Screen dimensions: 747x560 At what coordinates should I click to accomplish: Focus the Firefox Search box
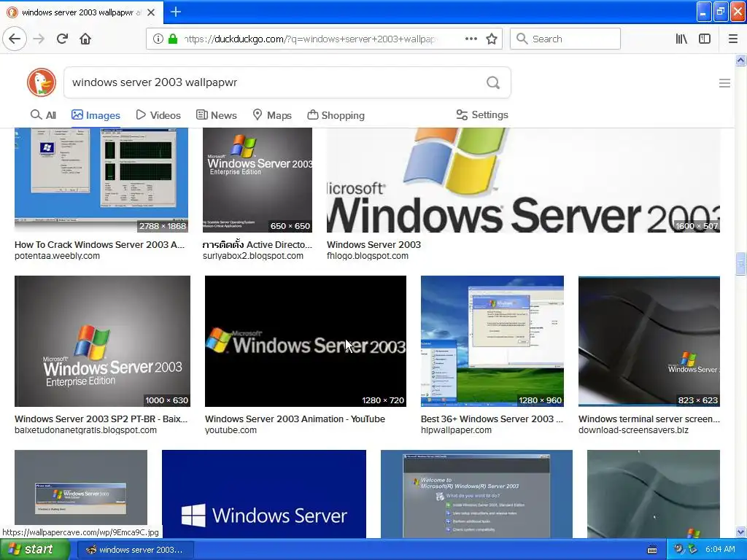point(565,39)
